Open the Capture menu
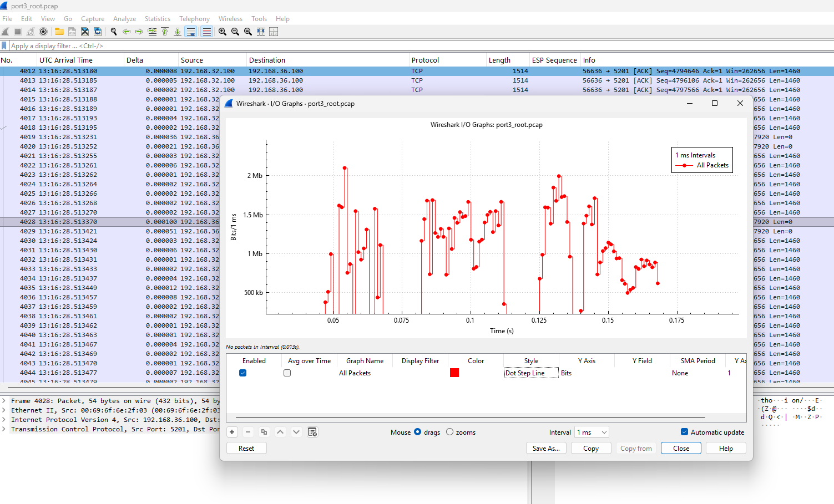Image resolution: width=834 pixels, height=504 pixels. point(93,19)
